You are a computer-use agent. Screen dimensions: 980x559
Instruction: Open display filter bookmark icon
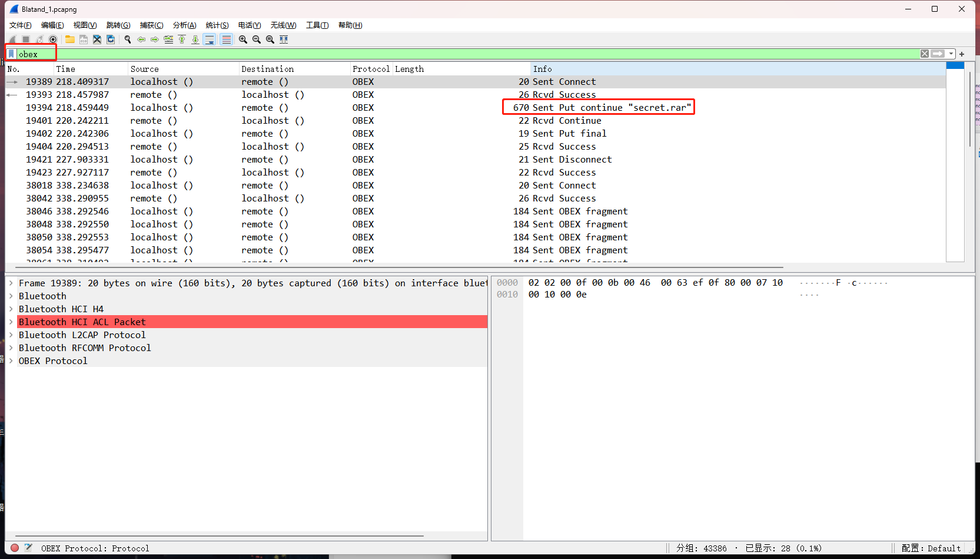click(11, 54)
